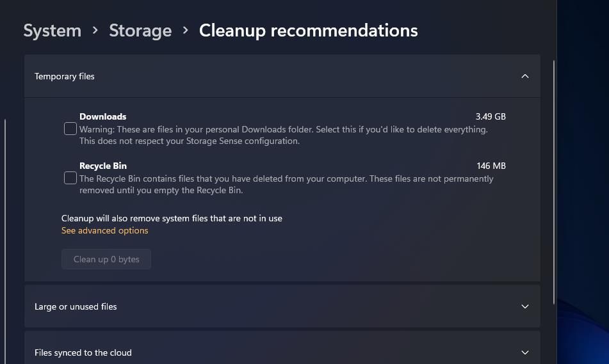The image size is (609, 364).
Task: Open the See advanced options link
Action: [104, 230]
